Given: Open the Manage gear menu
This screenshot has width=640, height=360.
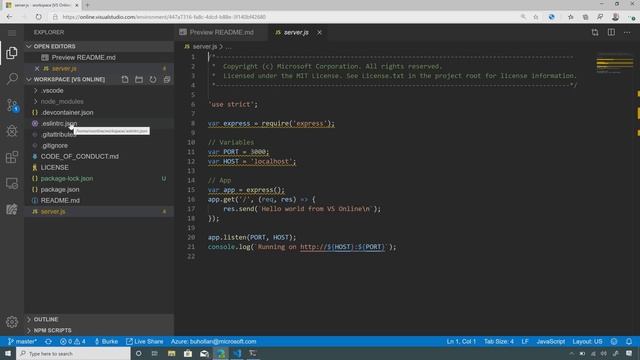Looking at the screenshot, I should 12,322.
